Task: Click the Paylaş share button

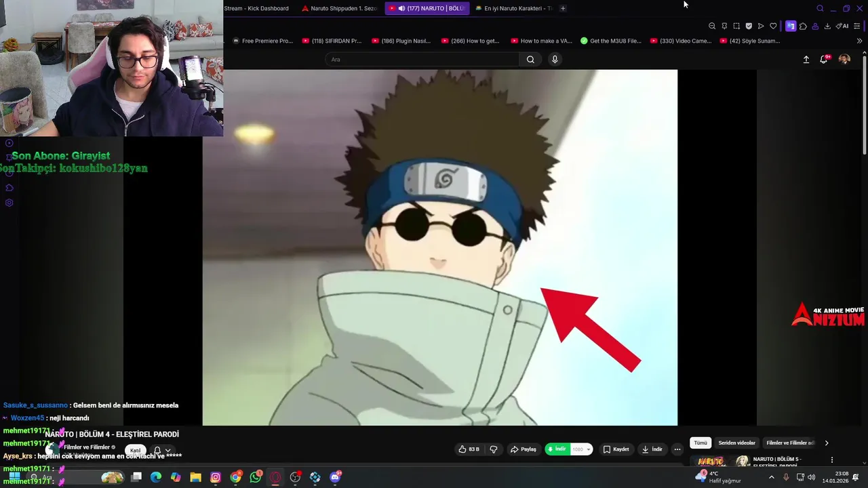Action: click(523, 449)
